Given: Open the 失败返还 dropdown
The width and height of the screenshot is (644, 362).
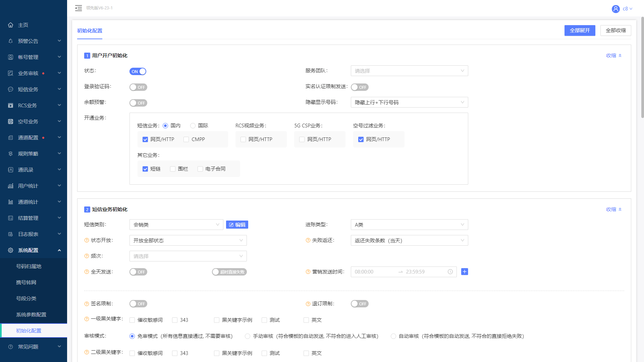Looking at the screenshot, I should pos(409,240).
